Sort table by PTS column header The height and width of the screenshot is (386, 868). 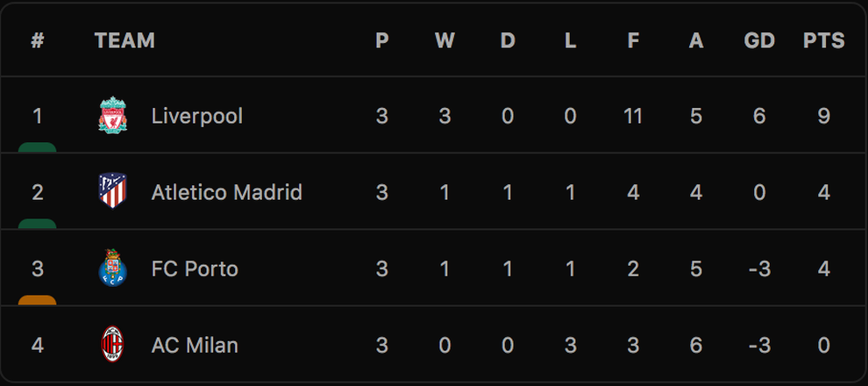pyautogui.click(x=823, y=40)
